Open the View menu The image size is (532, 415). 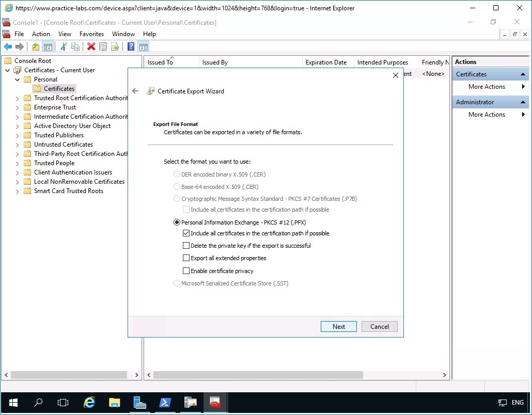65,34
